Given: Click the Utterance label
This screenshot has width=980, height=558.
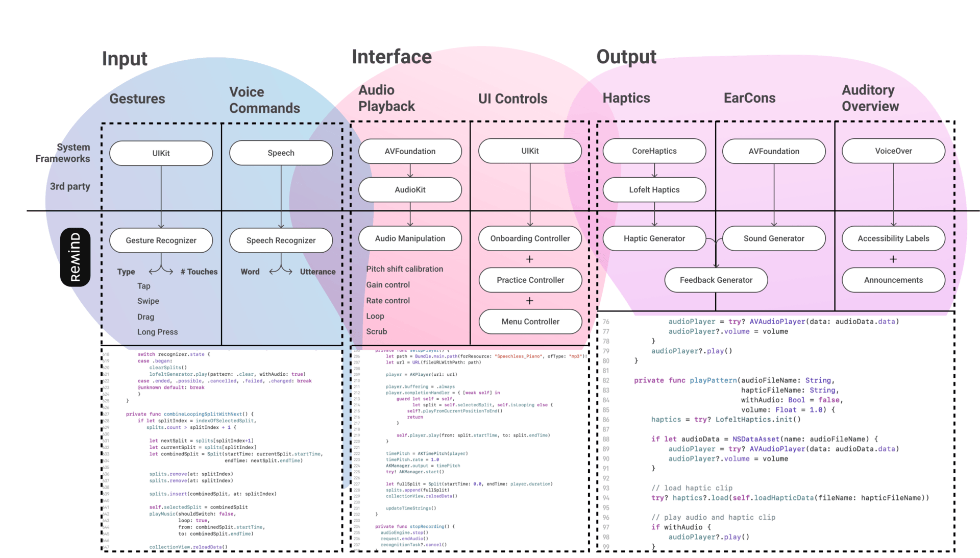Looking at the screenshot, I should pyautogui.click(x=317, y=272).
